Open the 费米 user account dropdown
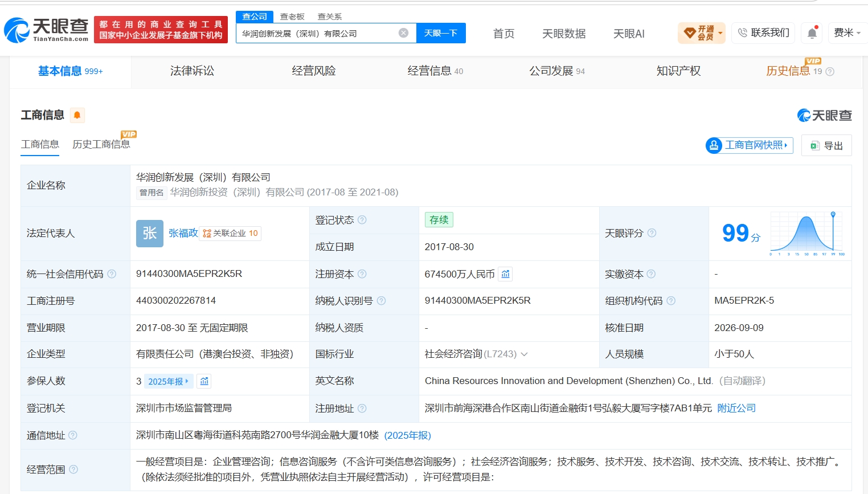The image size is (868, 494). pos(847,33)
